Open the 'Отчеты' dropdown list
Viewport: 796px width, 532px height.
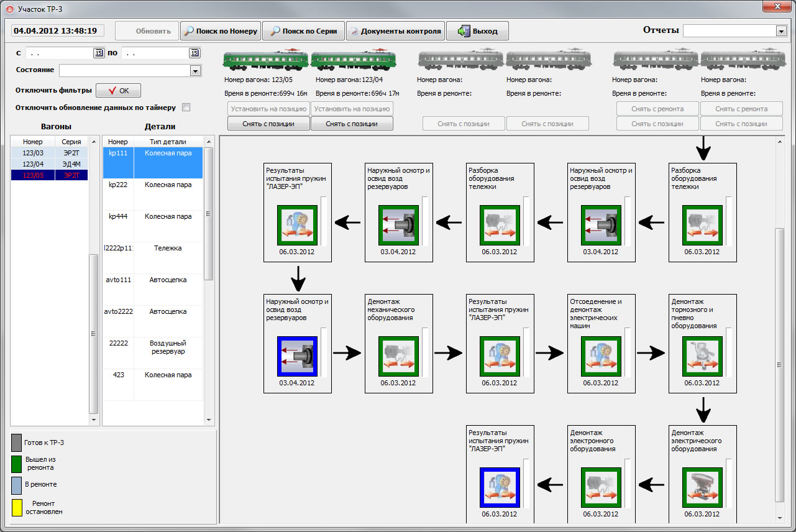[x=781, y=31]
